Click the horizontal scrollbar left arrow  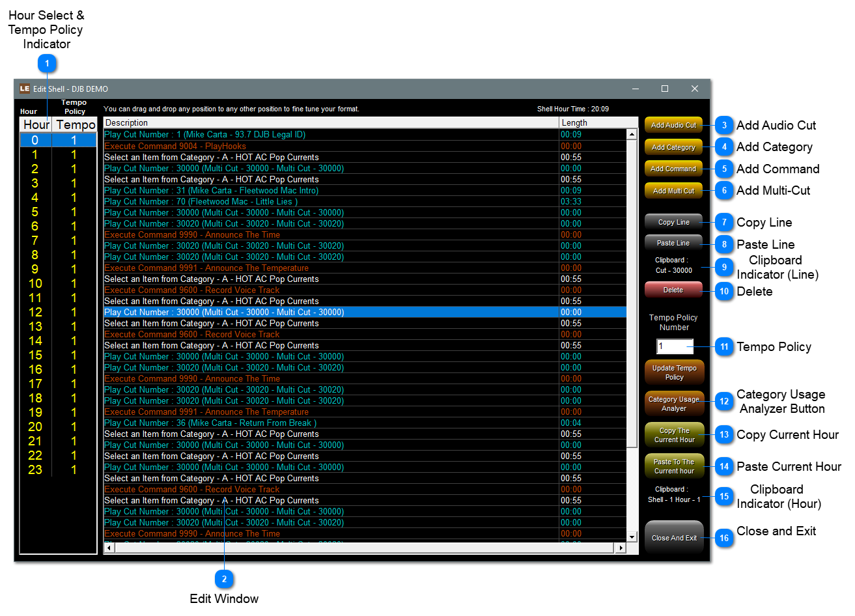pos(109,548)
